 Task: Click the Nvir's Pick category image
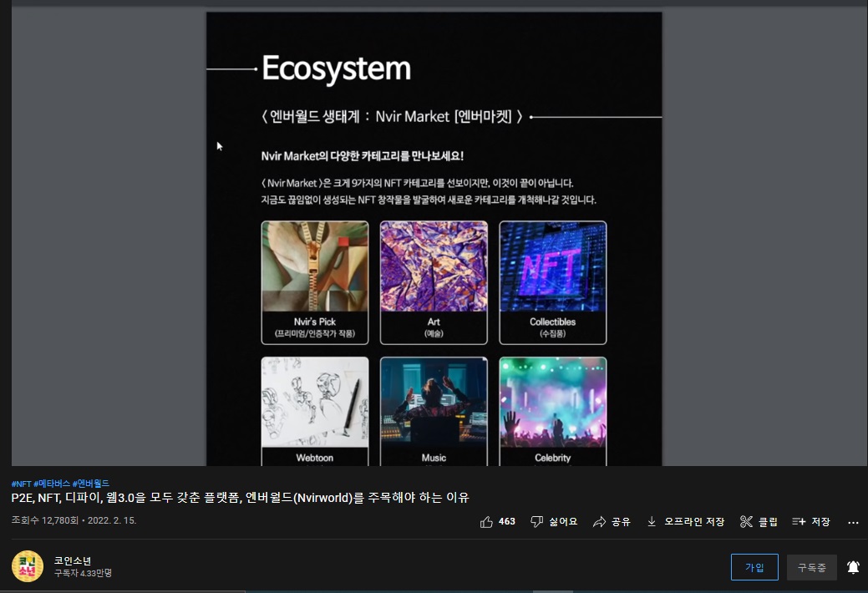[x=315, y=266]
